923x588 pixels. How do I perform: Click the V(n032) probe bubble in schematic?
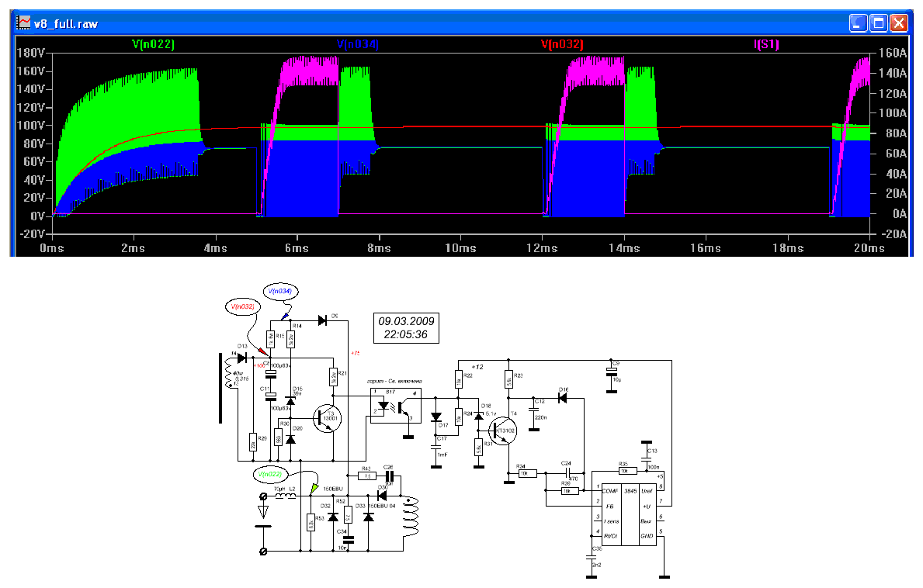point(246,306)
